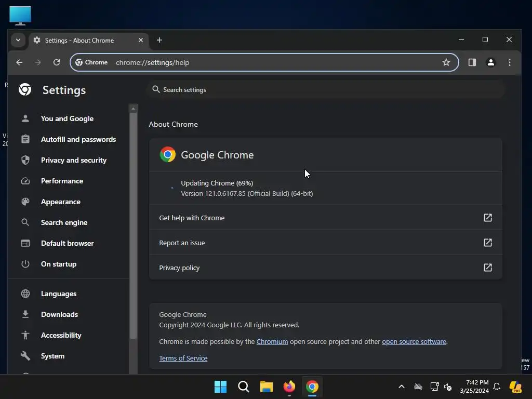Open a new tab with the plus button
Image resolution: width=532 pixels, height=399 pixels.
click(159, 40)
